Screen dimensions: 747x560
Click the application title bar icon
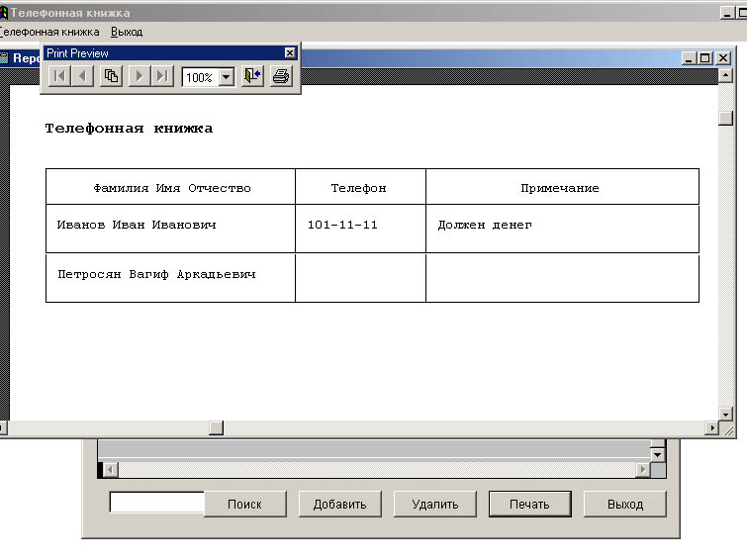[4, 13]
